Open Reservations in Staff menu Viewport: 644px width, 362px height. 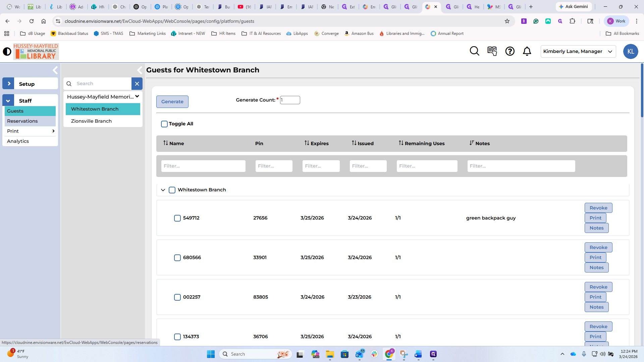(22, 121)
